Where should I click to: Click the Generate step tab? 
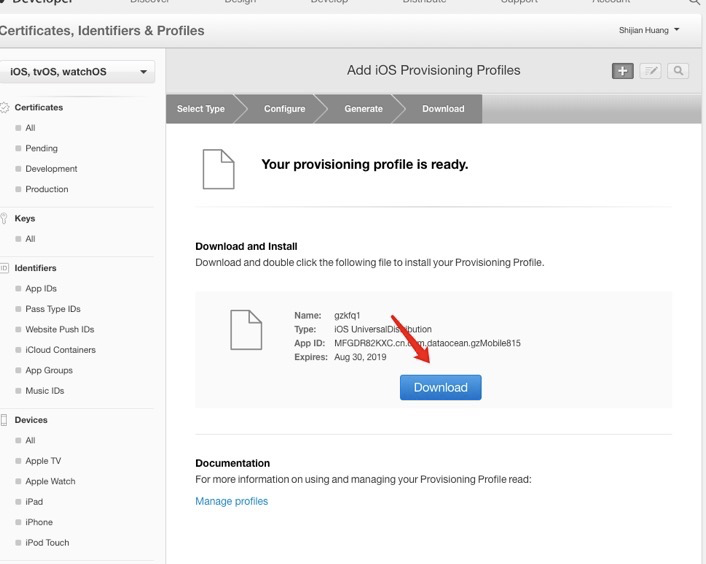point(363,109)
